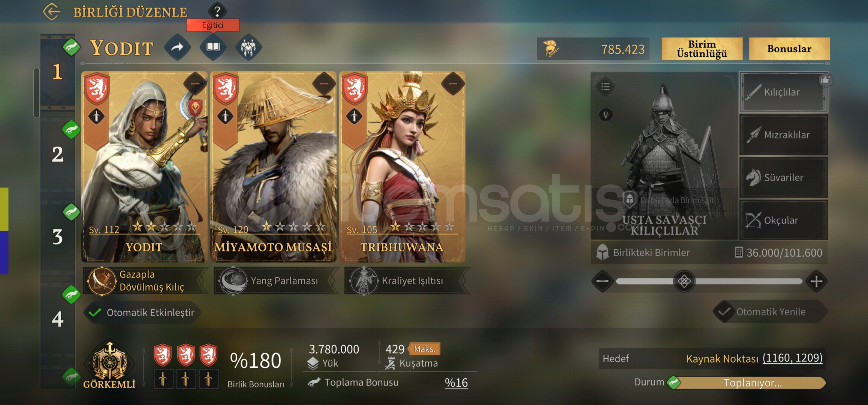Open the troop formation icon
868x405 pixels.
[248, 47]
